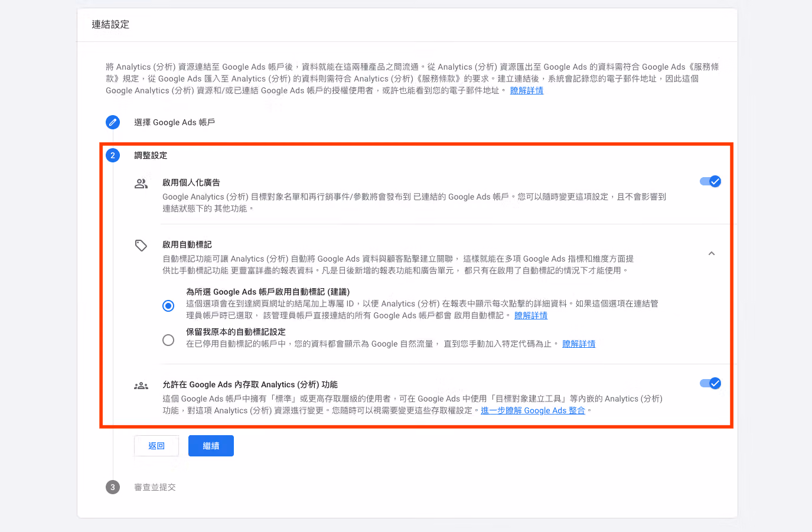
Task: Click the 返回 button
Action: (x=156, y=446)
